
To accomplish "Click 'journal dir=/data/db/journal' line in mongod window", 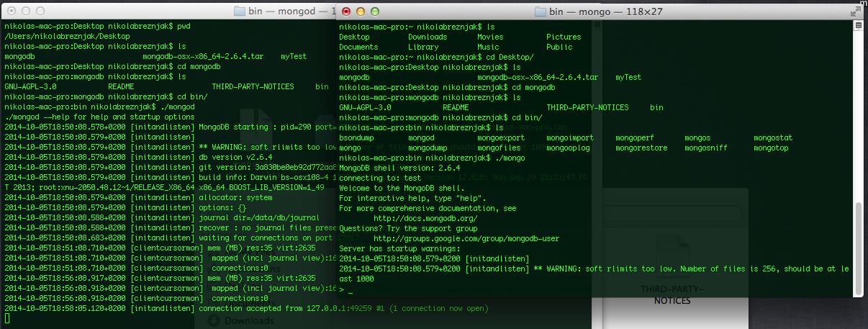I will 259,217.
